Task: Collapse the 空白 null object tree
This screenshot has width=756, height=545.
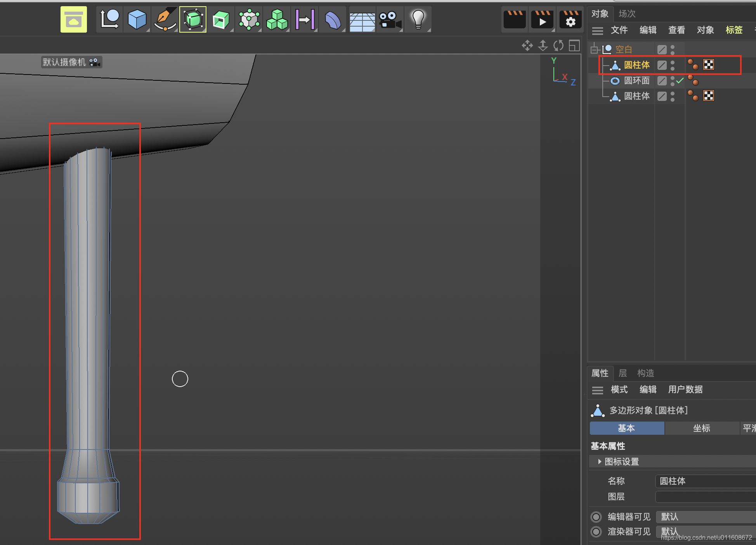Action: (x=594, y=49)
